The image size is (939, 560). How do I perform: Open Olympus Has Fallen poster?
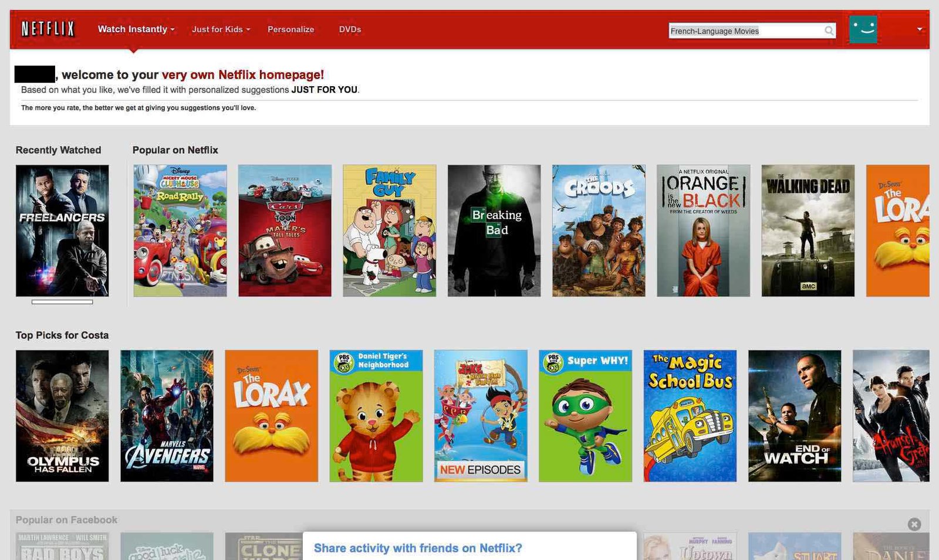point(62,416)
